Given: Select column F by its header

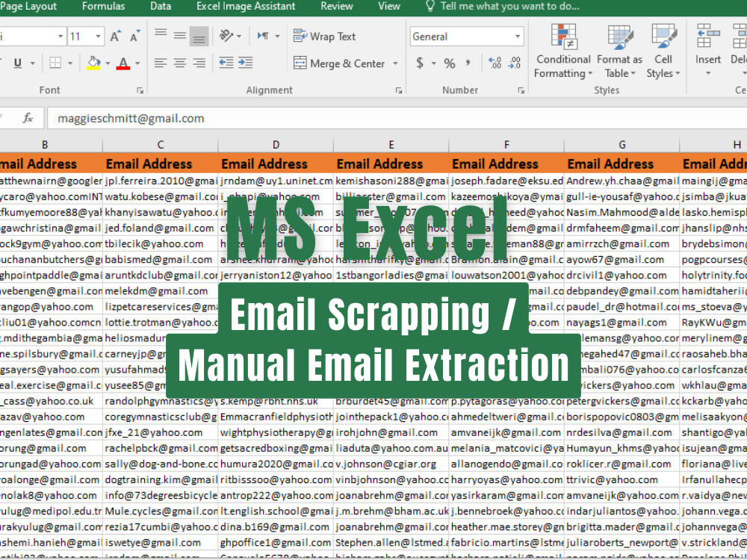Looking at the screenshot, I should pyautogui.click(x=506, y=144).
